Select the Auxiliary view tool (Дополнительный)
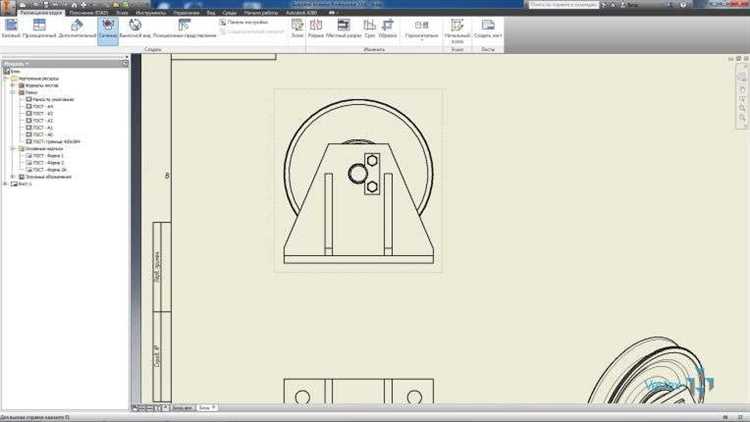Screen dimensions: 750x422 pos(77,29)
